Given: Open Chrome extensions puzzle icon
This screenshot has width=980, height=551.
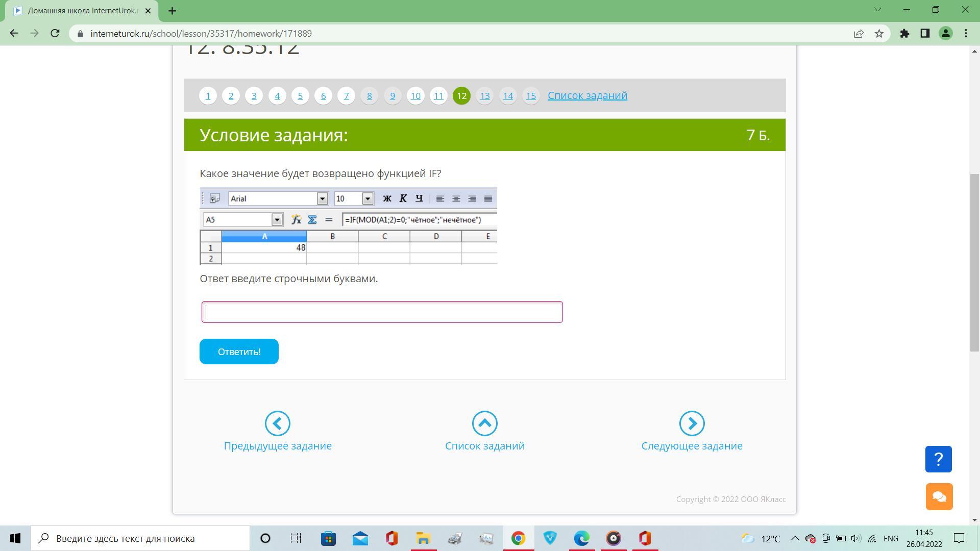Looking at the screenshot, I should coord(904,34).
